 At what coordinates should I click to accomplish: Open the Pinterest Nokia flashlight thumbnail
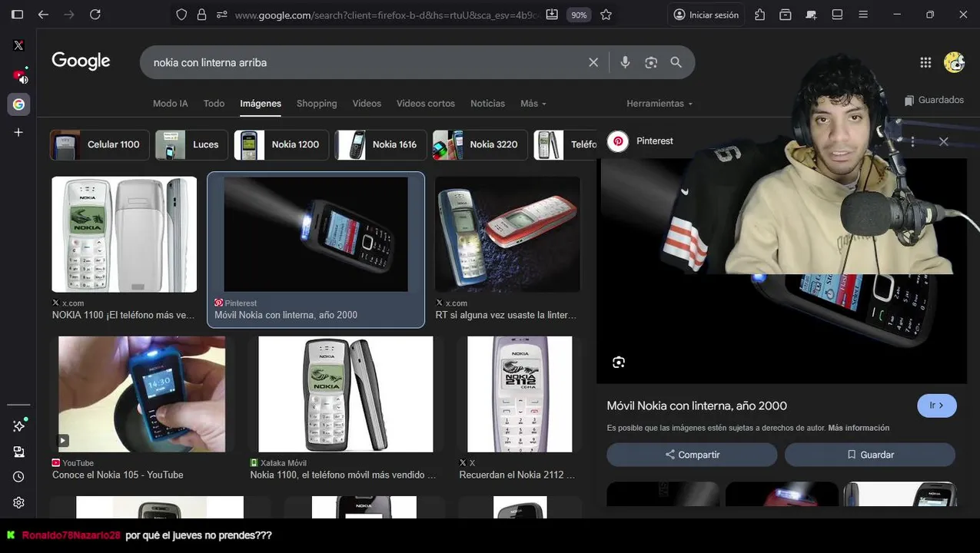pyautogui.click(x=316, y=234)
